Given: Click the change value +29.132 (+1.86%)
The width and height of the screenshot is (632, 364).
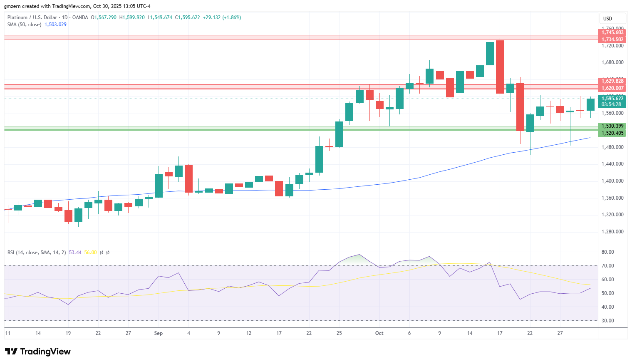Looking at the screenshot, I should (x=222, y=17).
